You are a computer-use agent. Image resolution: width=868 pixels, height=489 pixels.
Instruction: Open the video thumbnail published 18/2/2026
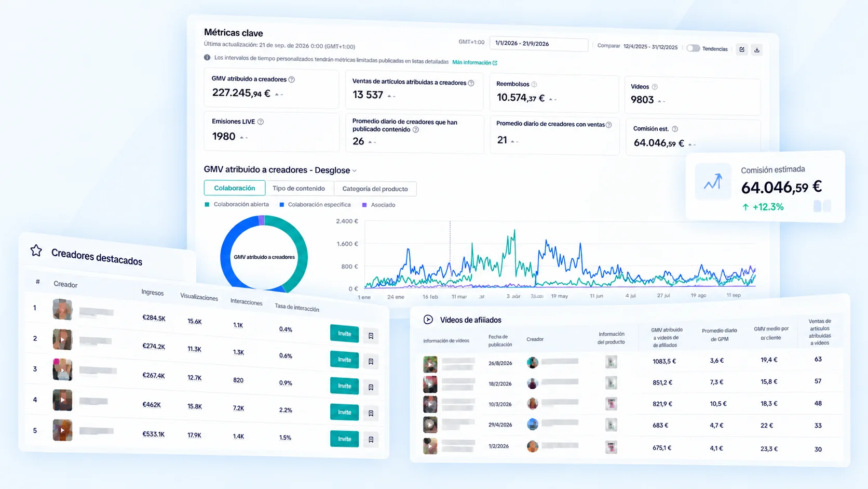tap(430, 385)
